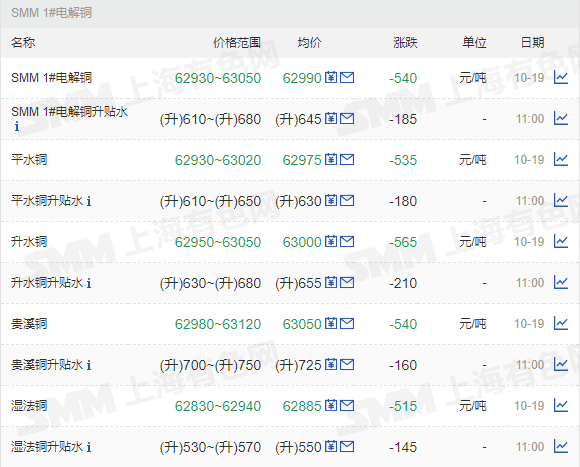The width and height of the screenshot is (580, 467).
Task: Open calendar icon beside (升)725 price
Action: tap(331, 365)
